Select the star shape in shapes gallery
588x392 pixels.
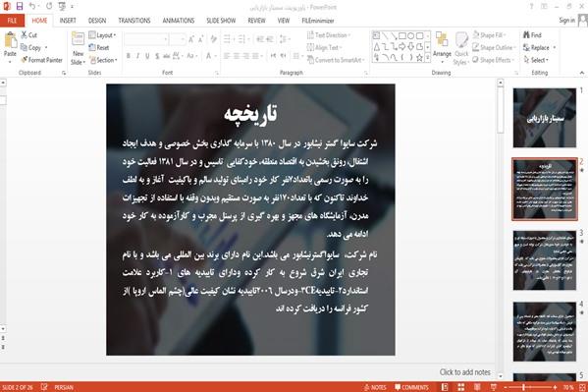(x=419, y=57)
